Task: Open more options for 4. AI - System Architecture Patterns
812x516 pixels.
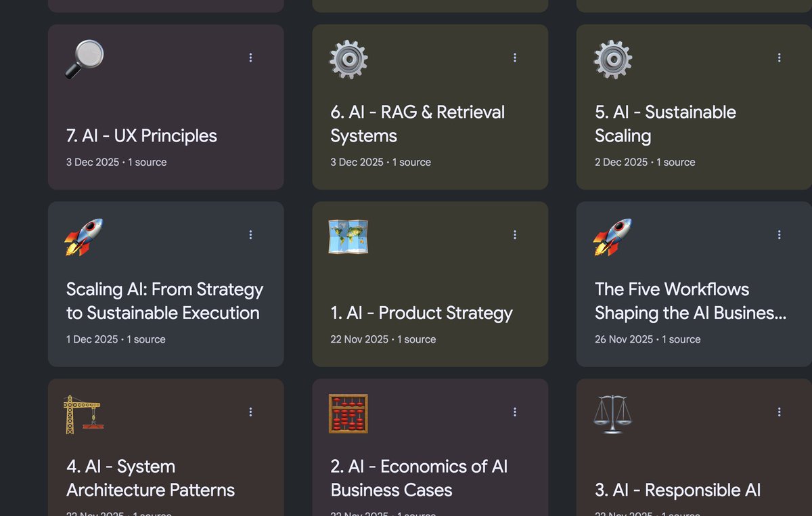Action: click(250, 412)
